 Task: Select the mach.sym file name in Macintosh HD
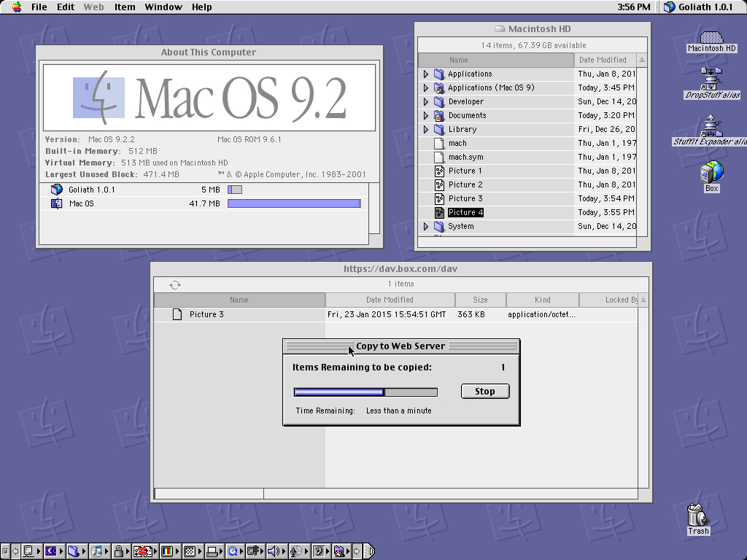(x=466, y=157)
